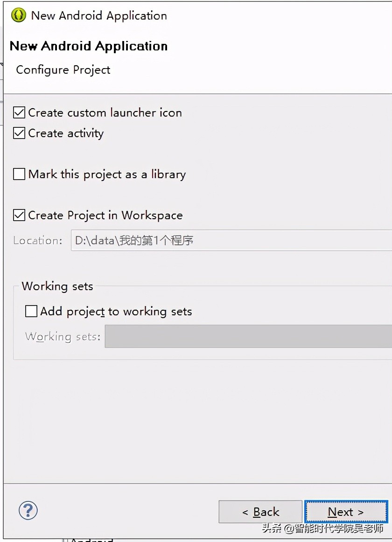Go back with the Back button
This screenshot has height=542, width=392.
(x=260, y=512)
